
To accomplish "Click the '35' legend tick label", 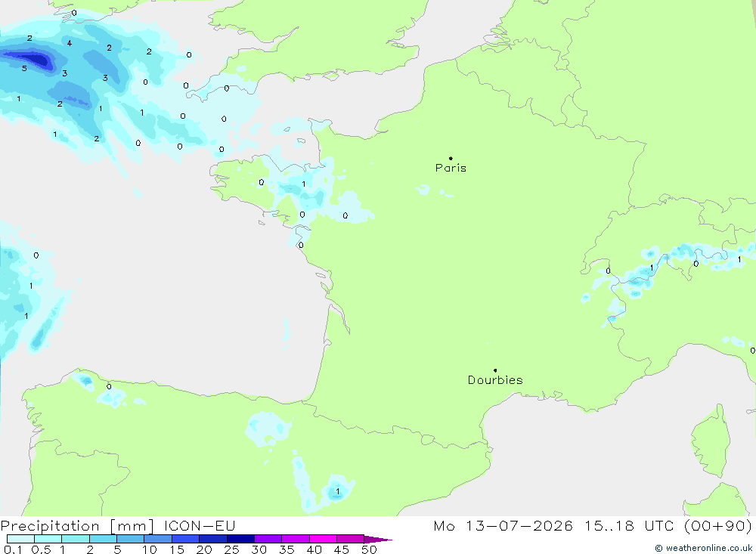I will (287, 549).
